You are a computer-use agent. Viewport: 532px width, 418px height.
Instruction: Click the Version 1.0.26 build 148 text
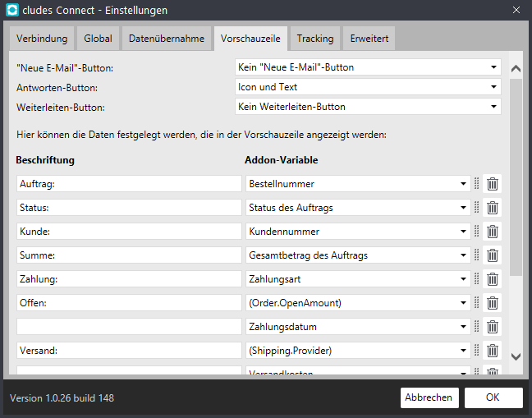click(x=62, y=398)
